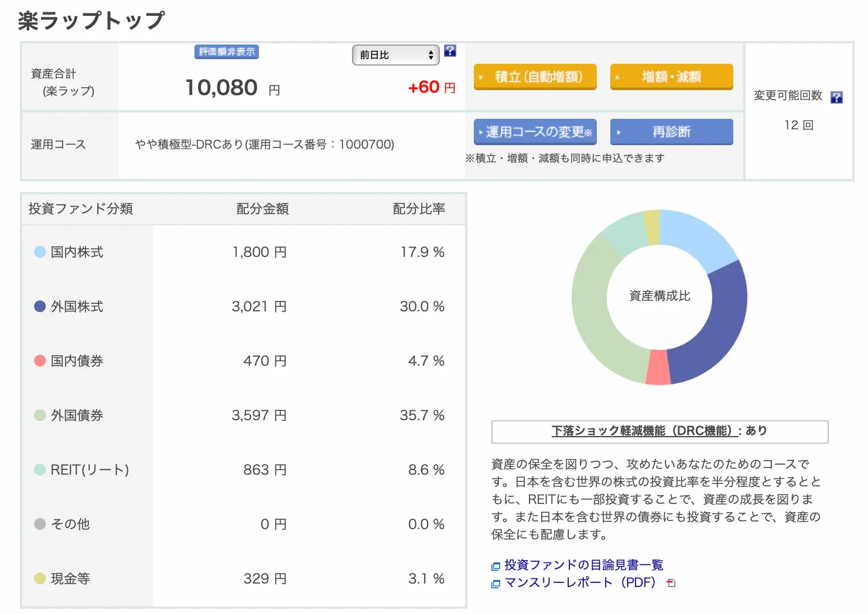Click the 3.1 % ratio value
This screenshot has height=614, width=868.
click(x=426, y=579)
